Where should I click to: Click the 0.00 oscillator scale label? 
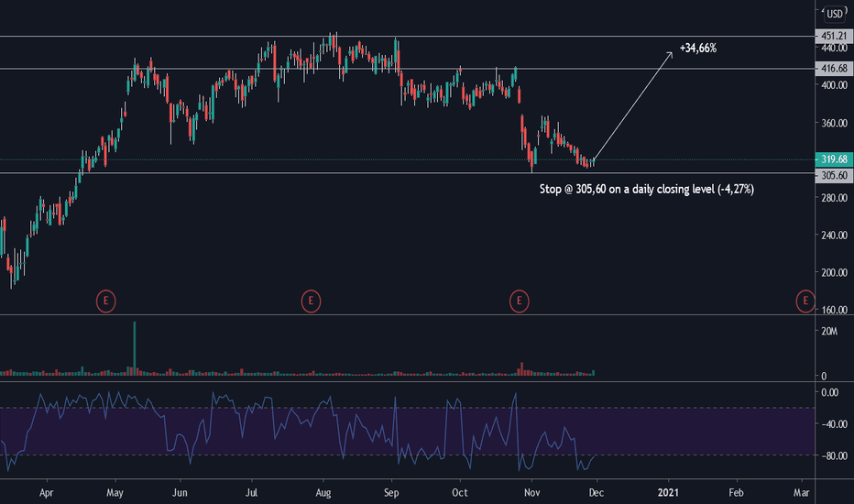[x=830, y=392]
